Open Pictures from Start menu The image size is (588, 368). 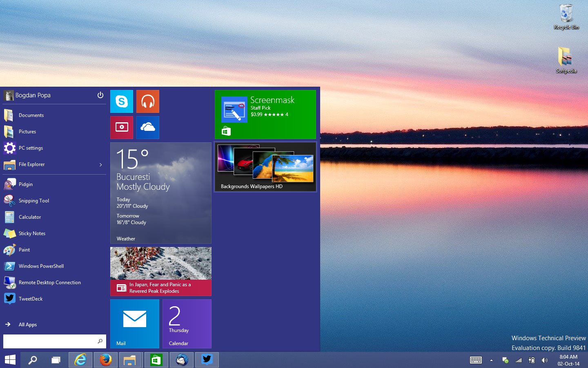pyautogui.click(x=54, y=132)
